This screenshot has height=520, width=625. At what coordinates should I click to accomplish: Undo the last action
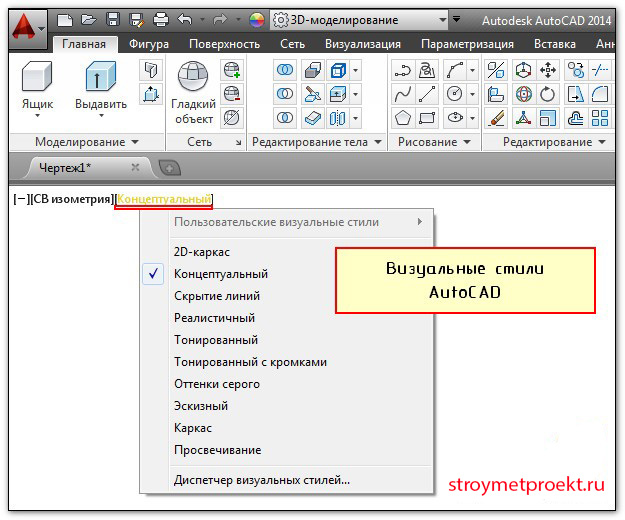click(x=185, y=20)
